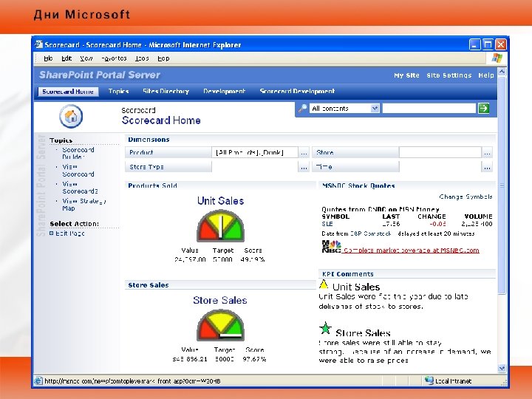Click the scrollbar down arrow

(502, 368)
